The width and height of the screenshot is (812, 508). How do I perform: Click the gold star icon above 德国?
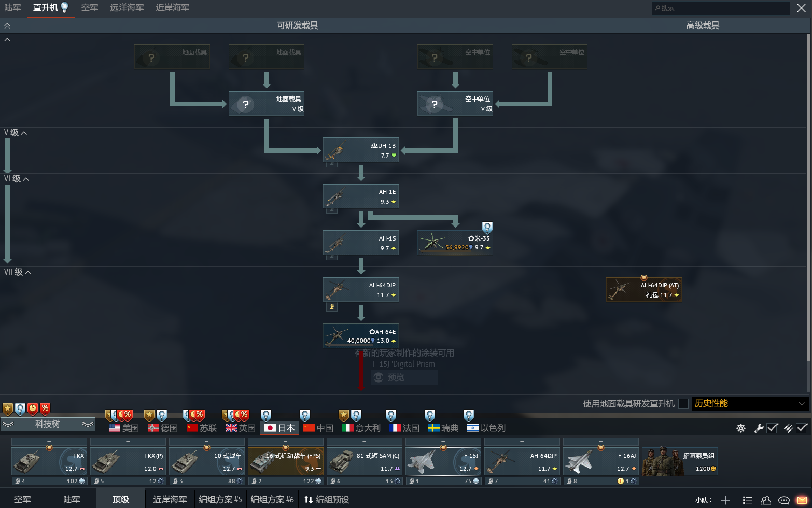[x=149, y=416]
